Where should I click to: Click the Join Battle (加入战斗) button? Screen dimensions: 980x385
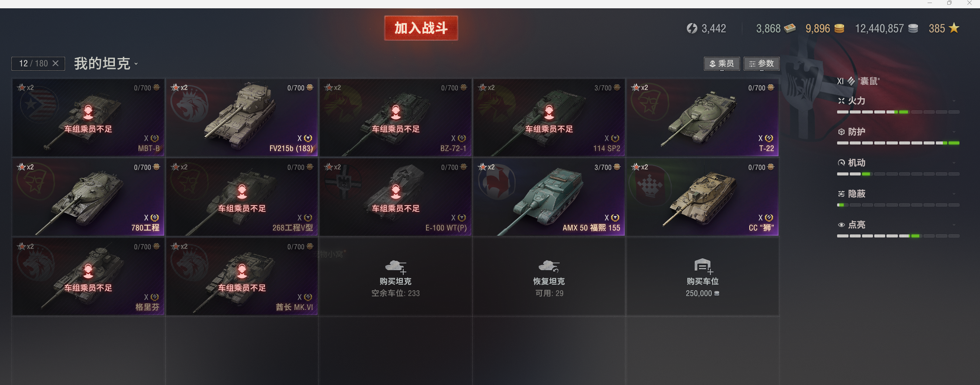421,28
